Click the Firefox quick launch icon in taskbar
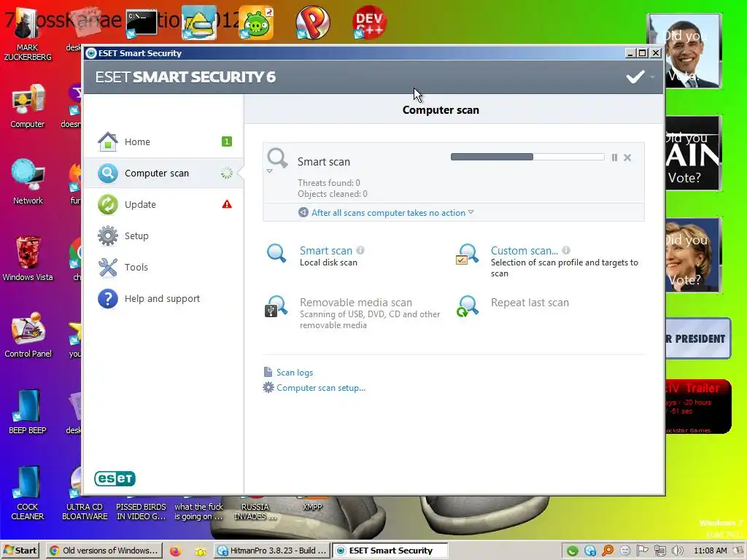 tap(175, 551)
